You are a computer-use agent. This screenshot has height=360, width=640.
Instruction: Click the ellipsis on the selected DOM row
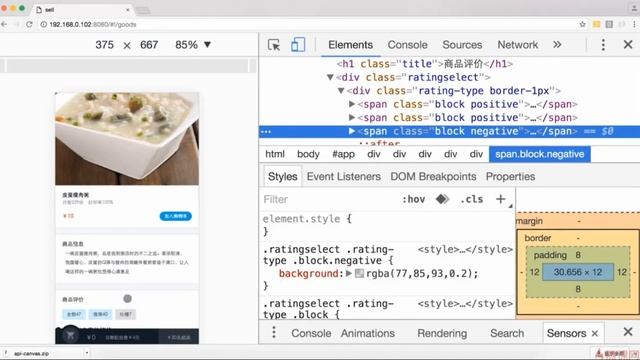click(x=266, y=132)
